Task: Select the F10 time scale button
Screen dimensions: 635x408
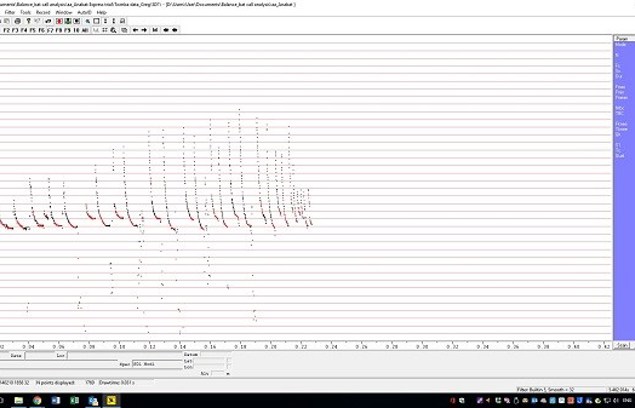Action: [76, 30]
